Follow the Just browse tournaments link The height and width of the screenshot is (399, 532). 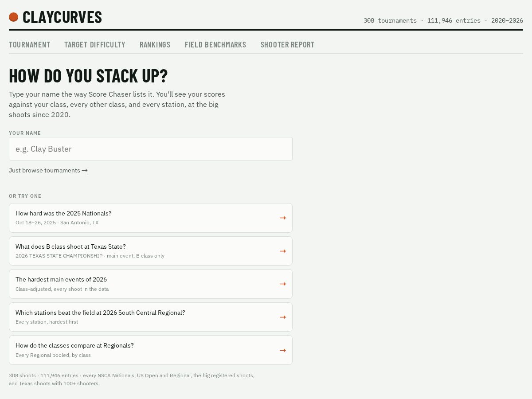(x=48, y=170)
